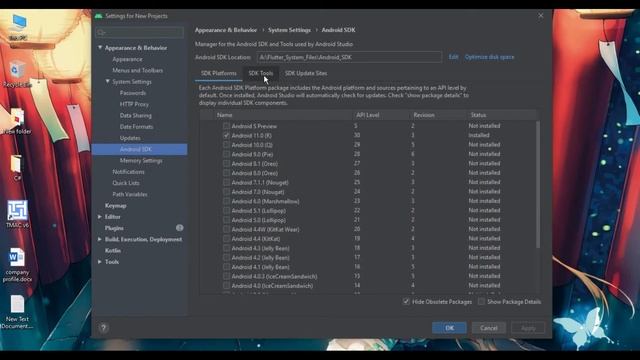Uncheck the Android 11.0 (R) checkbox
The height and width of the screenshot is (360, 640).
coord(226,136)
